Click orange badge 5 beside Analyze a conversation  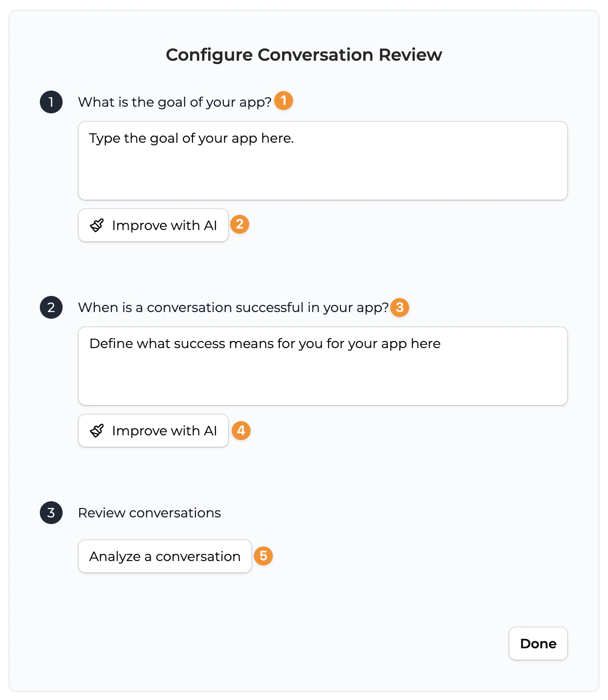pos(264,556)
